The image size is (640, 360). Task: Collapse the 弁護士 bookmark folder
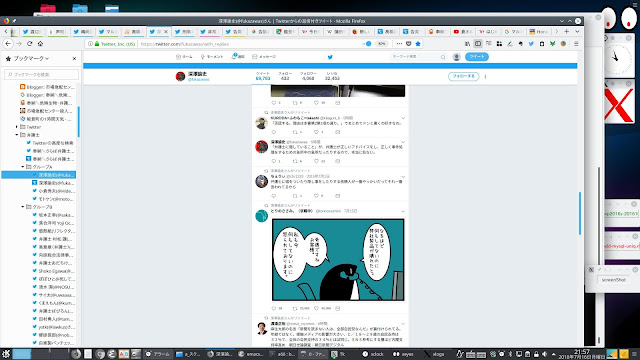[x=17, y=135]
